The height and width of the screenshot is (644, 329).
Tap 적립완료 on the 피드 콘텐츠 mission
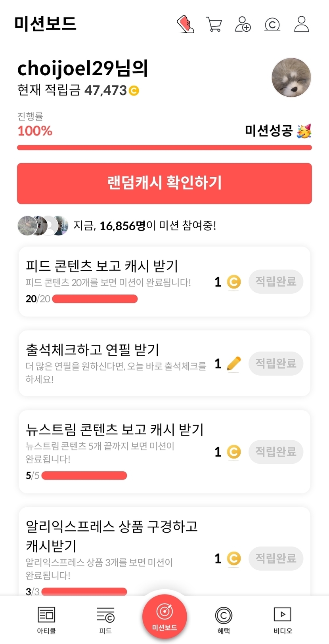click(x=276, y=282)
